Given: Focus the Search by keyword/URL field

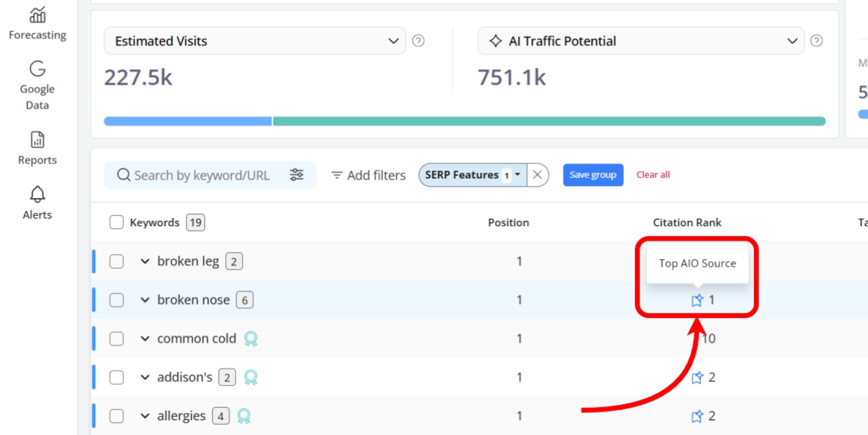Looking at the screenshot, I should [201, 175].
